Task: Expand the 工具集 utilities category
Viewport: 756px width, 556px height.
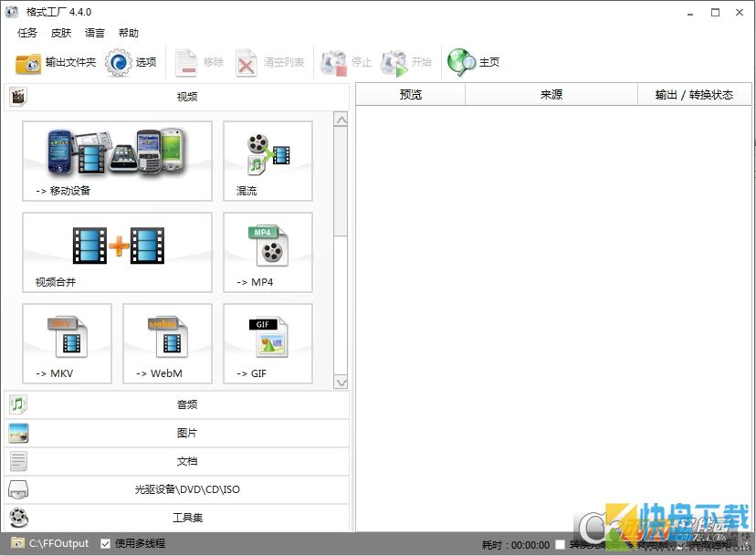Action: click(176, 518)
